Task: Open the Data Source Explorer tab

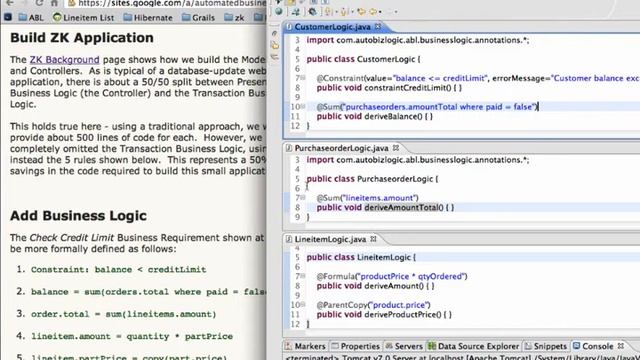Action: click(473, 346)
